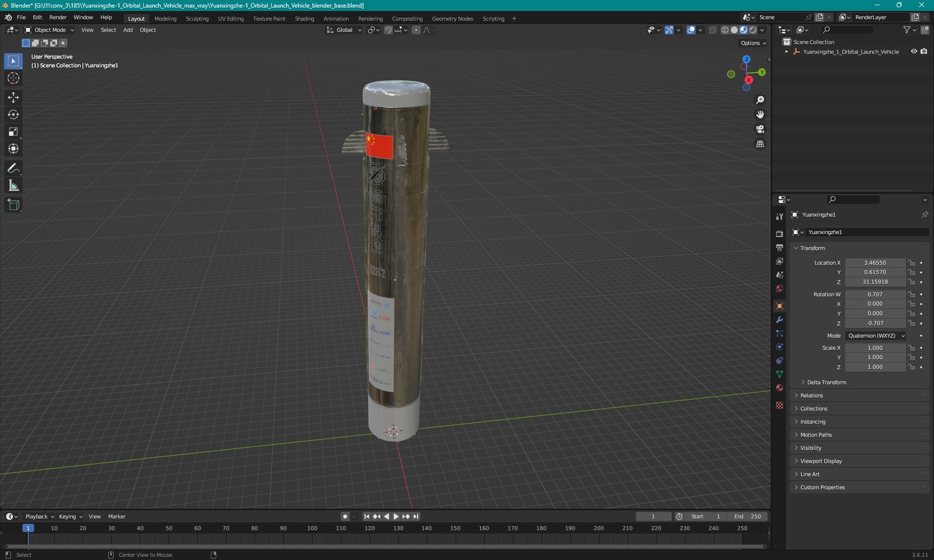Select the Move tool
This screenshot has width=934, height=560.
13,97
